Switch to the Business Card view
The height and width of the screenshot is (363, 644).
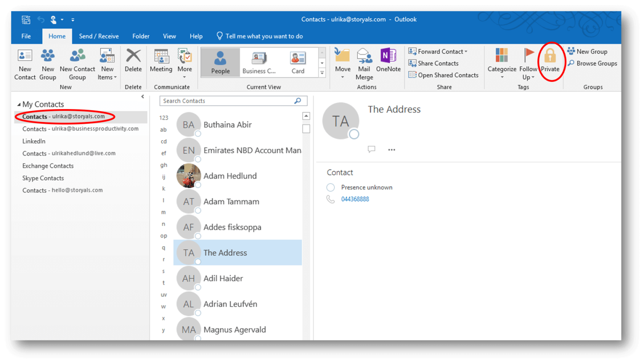pyautogui.click(x=259, y=62)
